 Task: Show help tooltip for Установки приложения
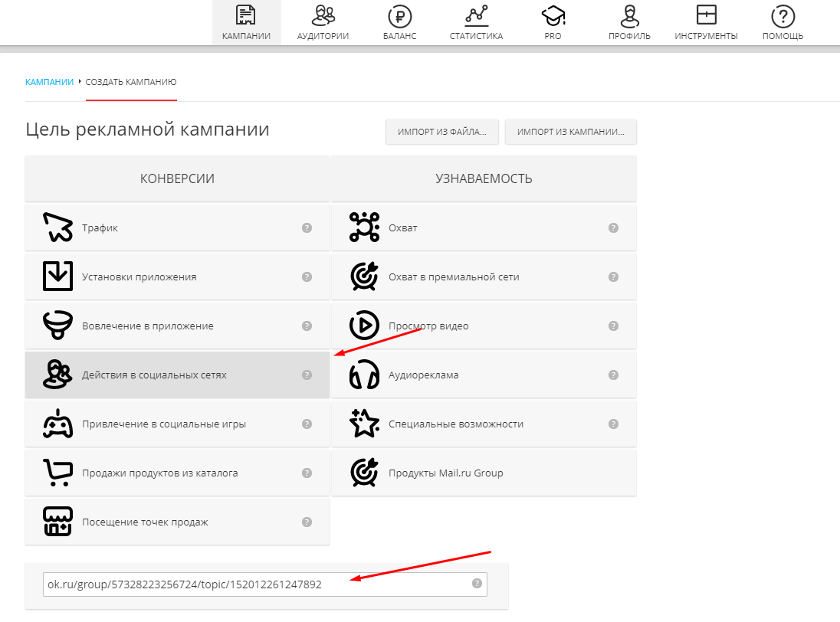pyautogui.click(x=307, y=277)
